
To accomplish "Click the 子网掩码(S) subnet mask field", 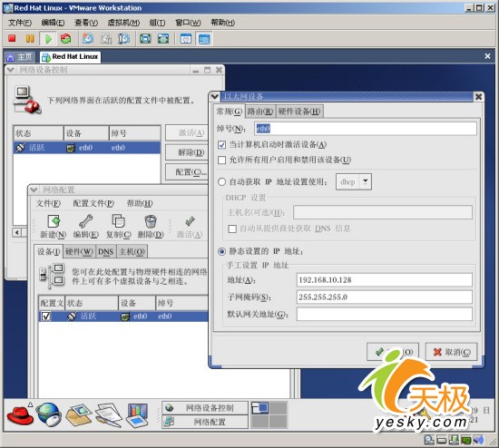I will pos(385,297).
